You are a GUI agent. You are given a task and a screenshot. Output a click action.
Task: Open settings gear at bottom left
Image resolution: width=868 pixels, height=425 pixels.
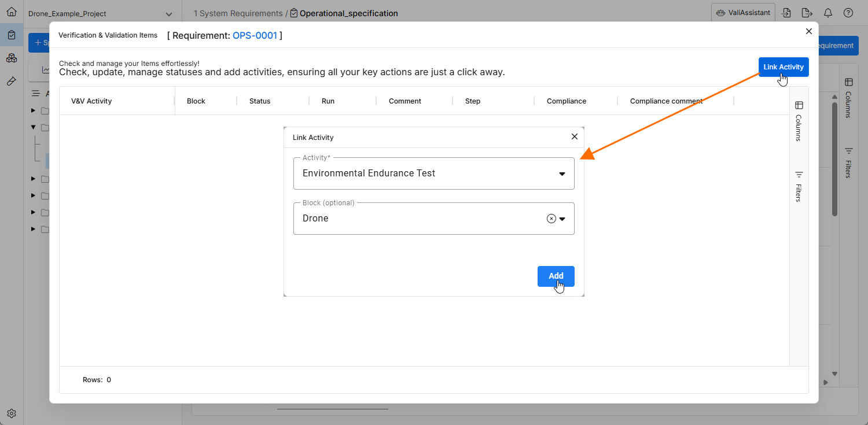click(12, 413)
